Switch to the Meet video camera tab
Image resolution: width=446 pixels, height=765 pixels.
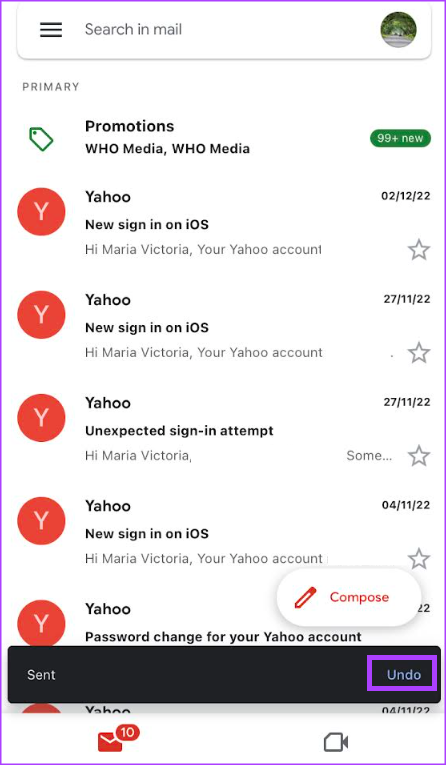tap(336, 743)
